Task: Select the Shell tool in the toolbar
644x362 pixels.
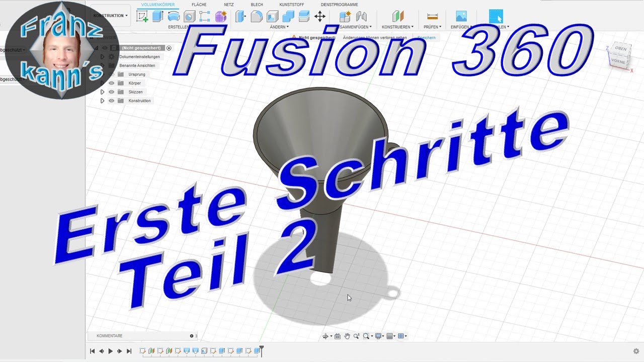Action: point(272,16)
